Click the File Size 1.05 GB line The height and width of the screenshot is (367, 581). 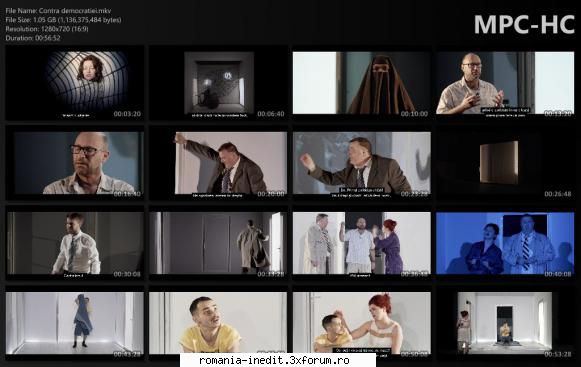pos(63,20)
